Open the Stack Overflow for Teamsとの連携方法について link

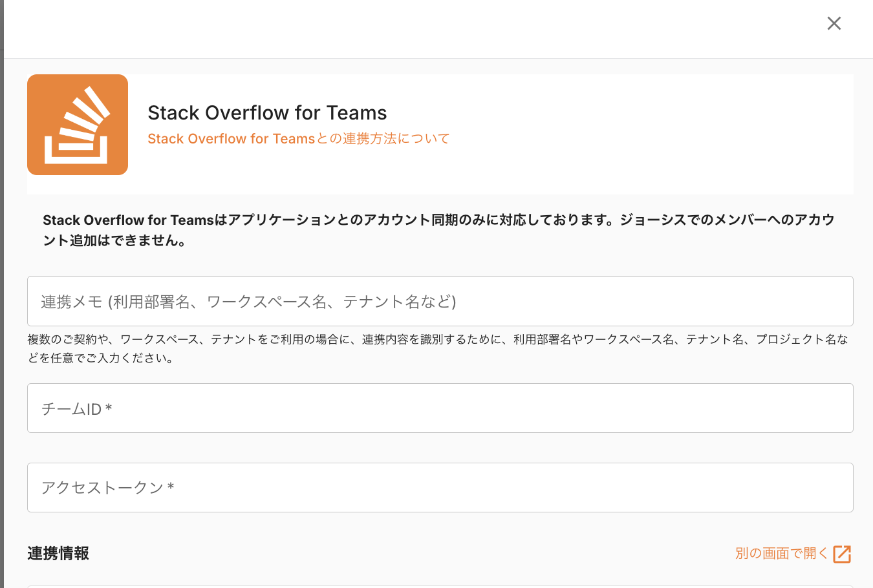coord(298,139)
